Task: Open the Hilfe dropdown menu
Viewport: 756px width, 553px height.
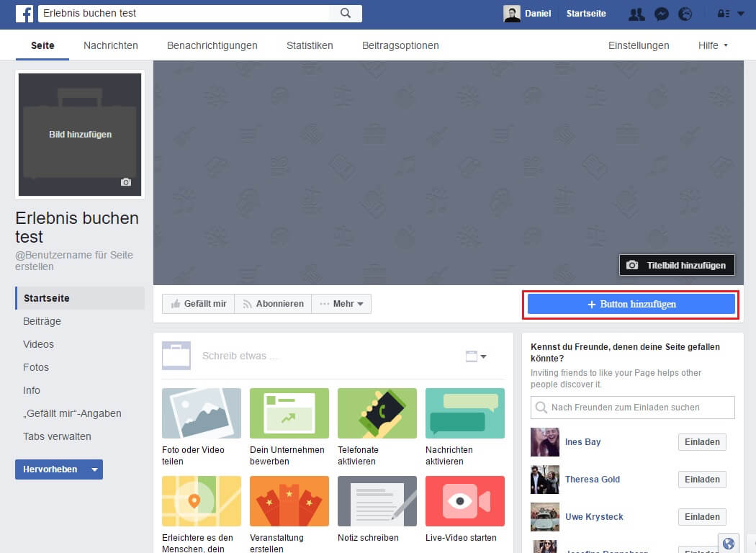Action: [713, 45]
